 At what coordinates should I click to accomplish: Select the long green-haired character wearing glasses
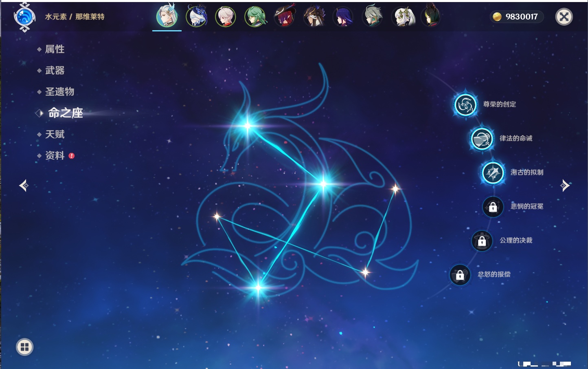(255, 17)
